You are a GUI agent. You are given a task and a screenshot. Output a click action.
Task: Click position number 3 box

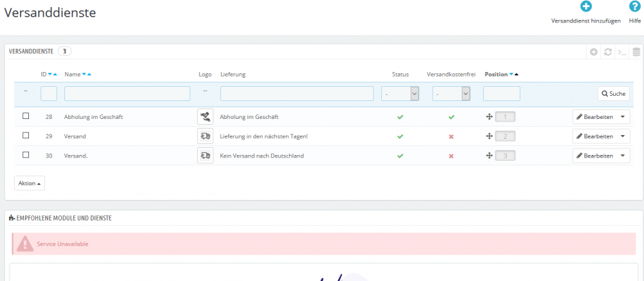pos(505,156)
